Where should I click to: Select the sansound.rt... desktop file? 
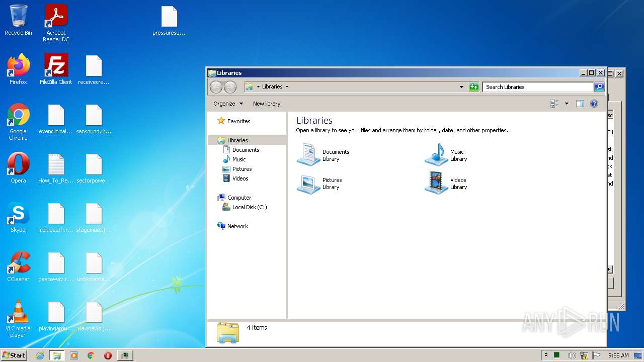click(x=94, y=119)
